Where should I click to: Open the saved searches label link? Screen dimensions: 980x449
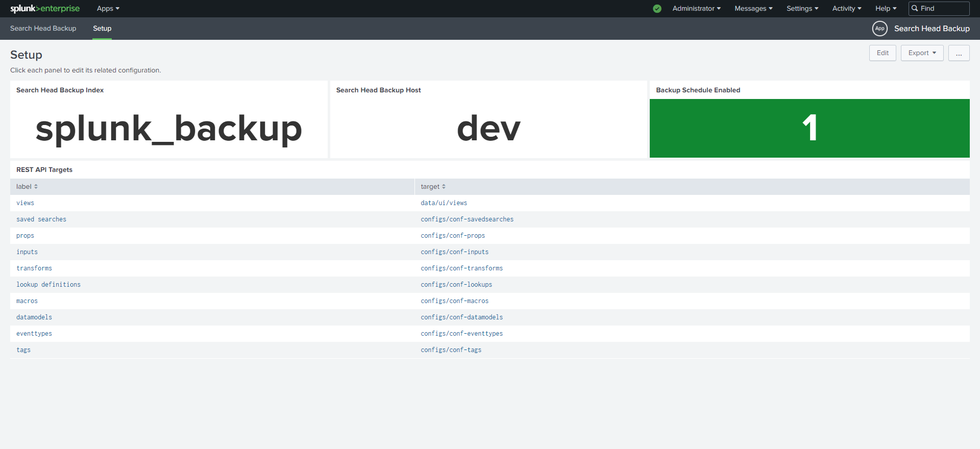(x=41, y=219)
